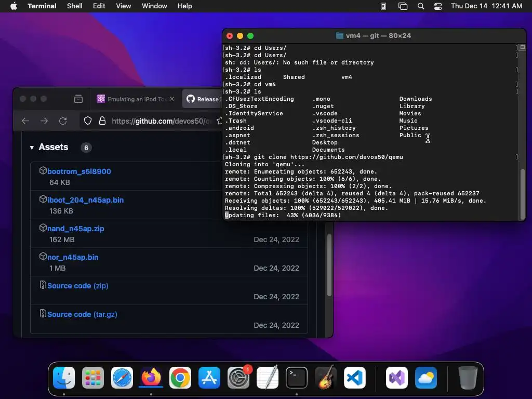
Task: Download nand_n45ap.zip asset
Action: point(76,229)
